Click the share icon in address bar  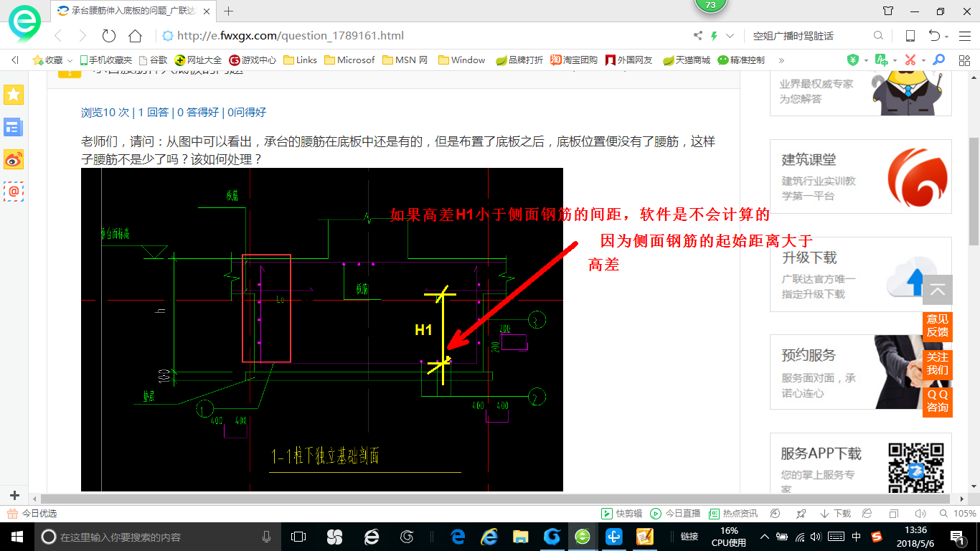click(x=698, y=36)
